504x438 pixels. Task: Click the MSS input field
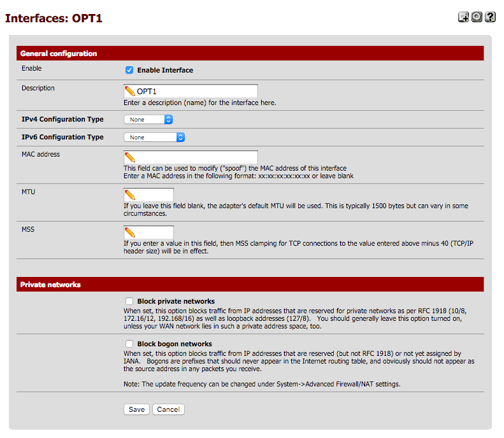point(149,232)
